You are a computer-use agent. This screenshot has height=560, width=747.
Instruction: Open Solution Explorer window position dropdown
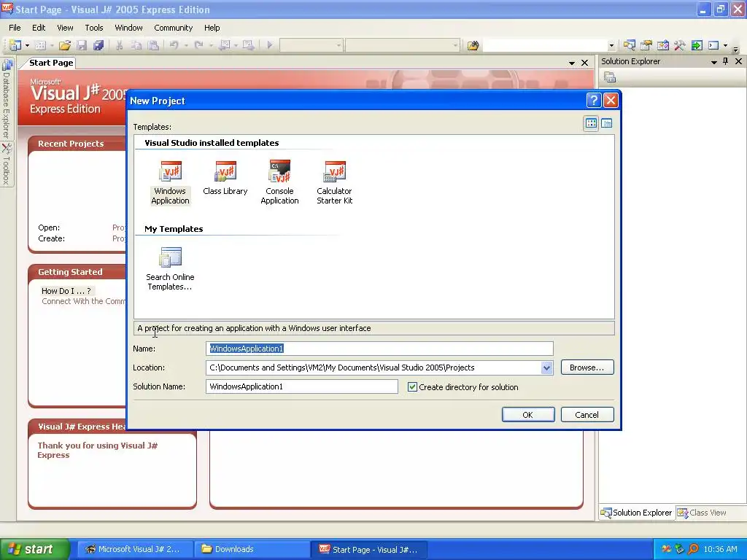[x=713, y=62]
